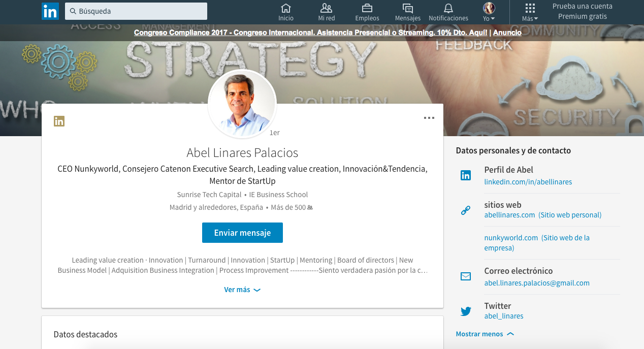Click the Datos destacados heading
This screenshot has width=644, height=349.
coord(85,334)
